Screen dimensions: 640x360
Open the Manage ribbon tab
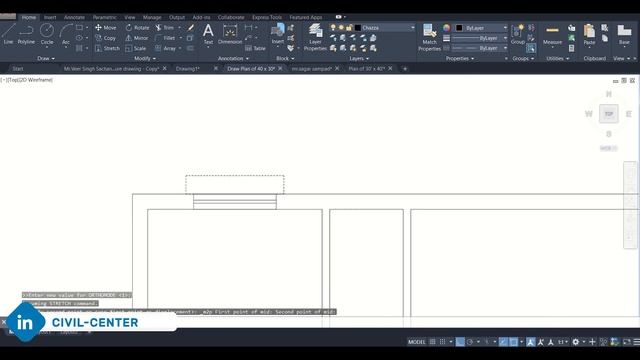point(152,17)
